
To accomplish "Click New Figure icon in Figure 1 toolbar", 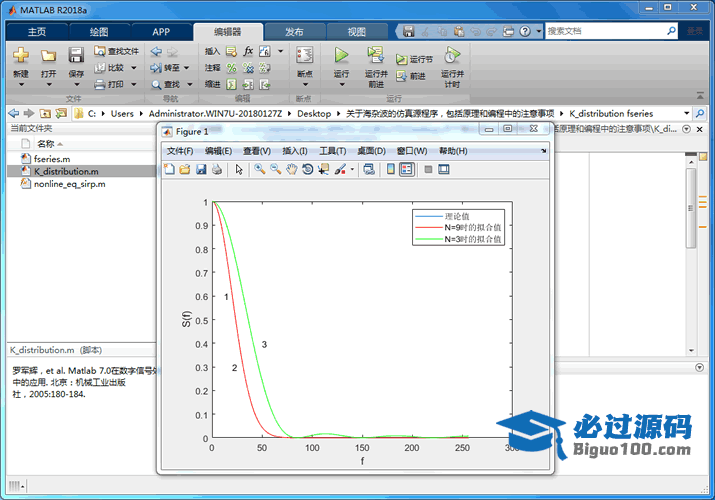I will pyautogui.click(x=169, y=170).
